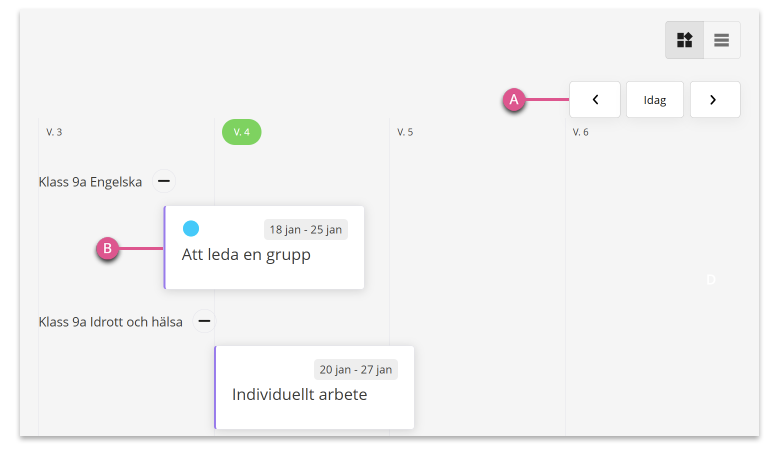Open the Individuellt arbete card

coord(314,387)
